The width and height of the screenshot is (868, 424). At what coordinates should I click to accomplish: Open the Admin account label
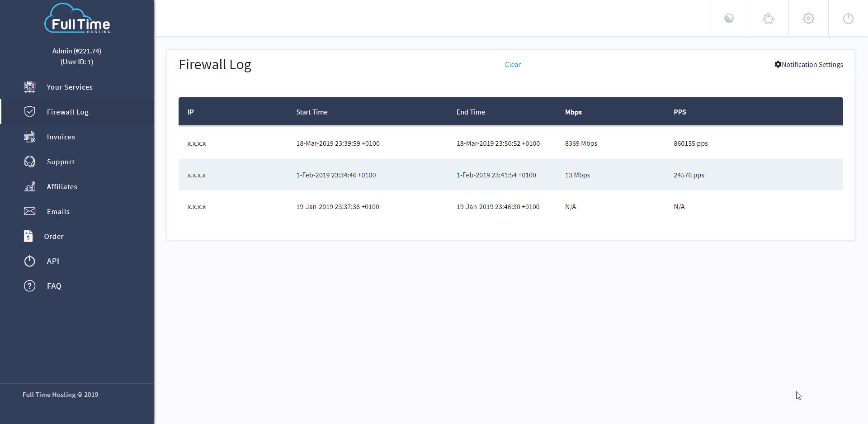point(77,51)
